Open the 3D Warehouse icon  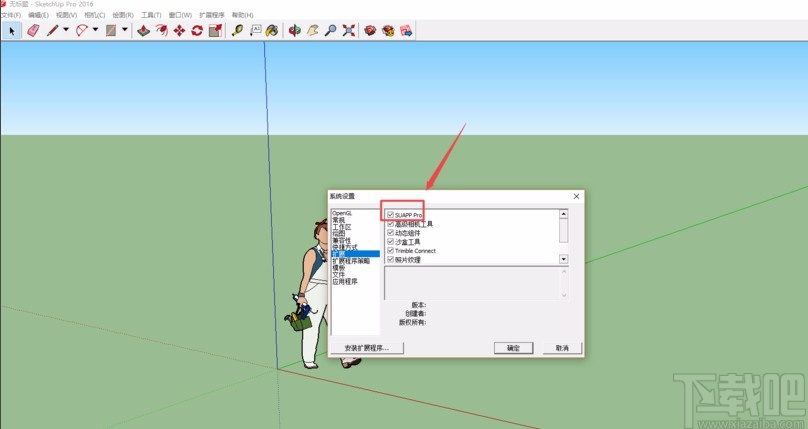[370, 31]
